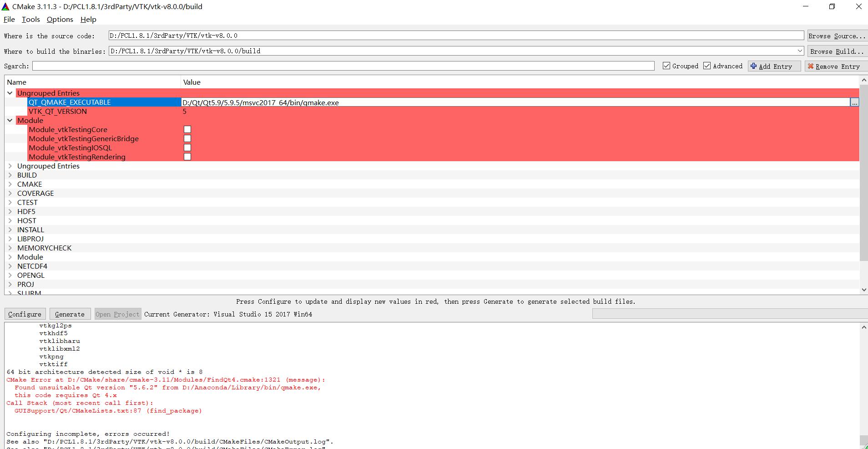Enable Module_vtkTestingCore
868x449 pixels.
pyautogui.click(x=187, y=129)
